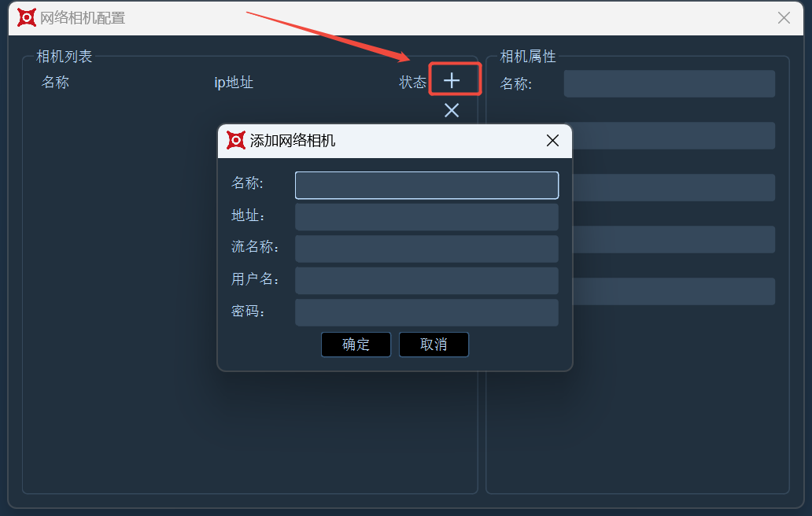The width and height of the screenshot is (812, 516).
Task: Click the bottom field in 相机属性 panel
Action: (674, 291)
